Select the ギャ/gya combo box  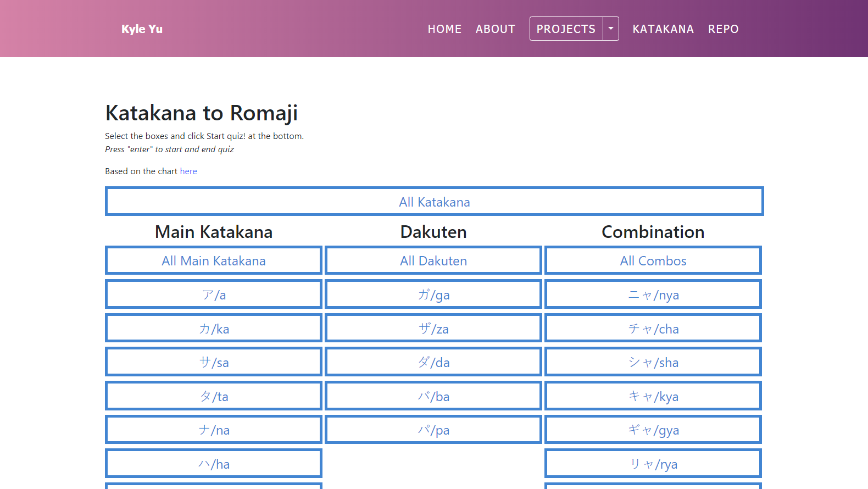[653, 430]
